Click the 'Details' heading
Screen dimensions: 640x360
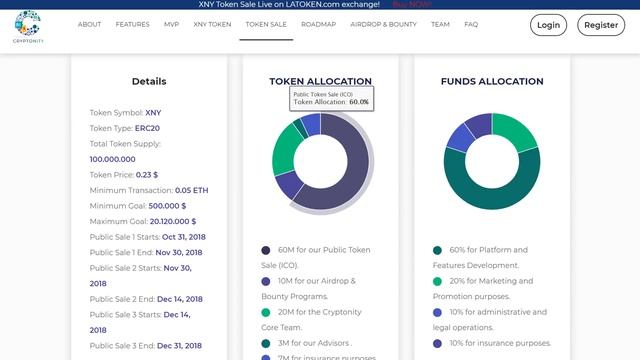coord(149,81)
